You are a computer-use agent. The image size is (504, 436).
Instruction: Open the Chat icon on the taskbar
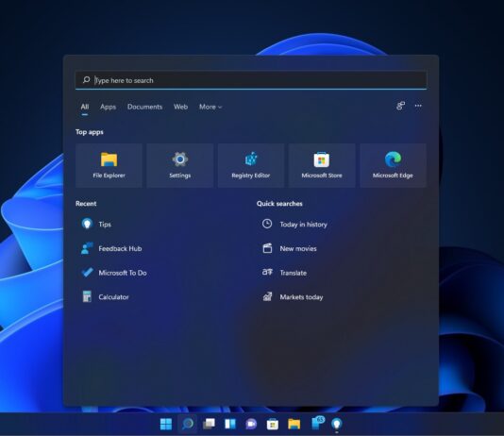[x=251, y=424]
